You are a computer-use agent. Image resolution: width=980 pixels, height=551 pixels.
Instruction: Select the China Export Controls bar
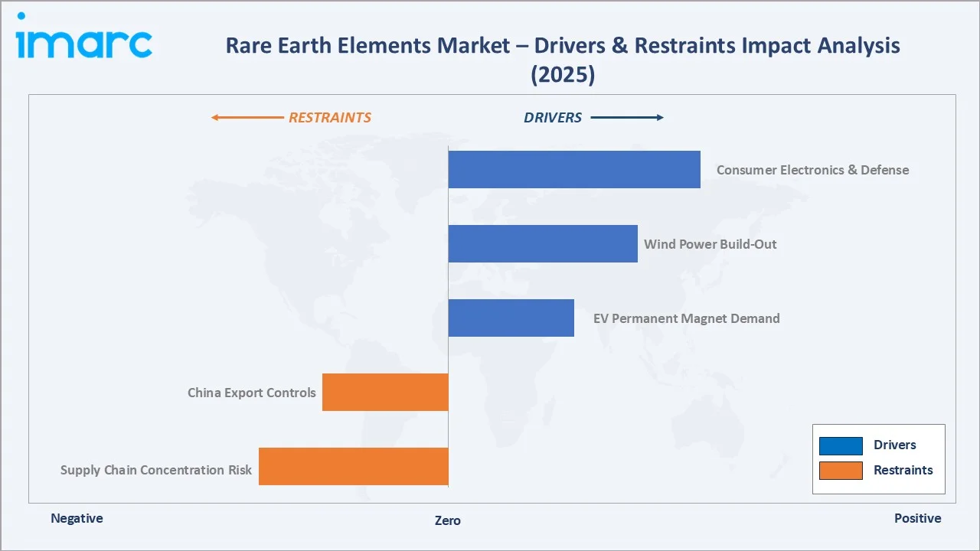click(385, 392)
